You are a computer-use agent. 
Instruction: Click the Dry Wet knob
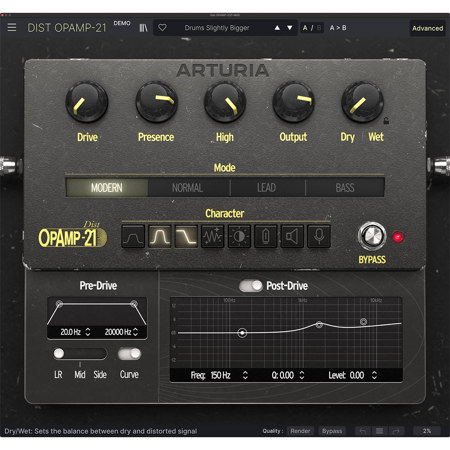click(x=362, y=102)
